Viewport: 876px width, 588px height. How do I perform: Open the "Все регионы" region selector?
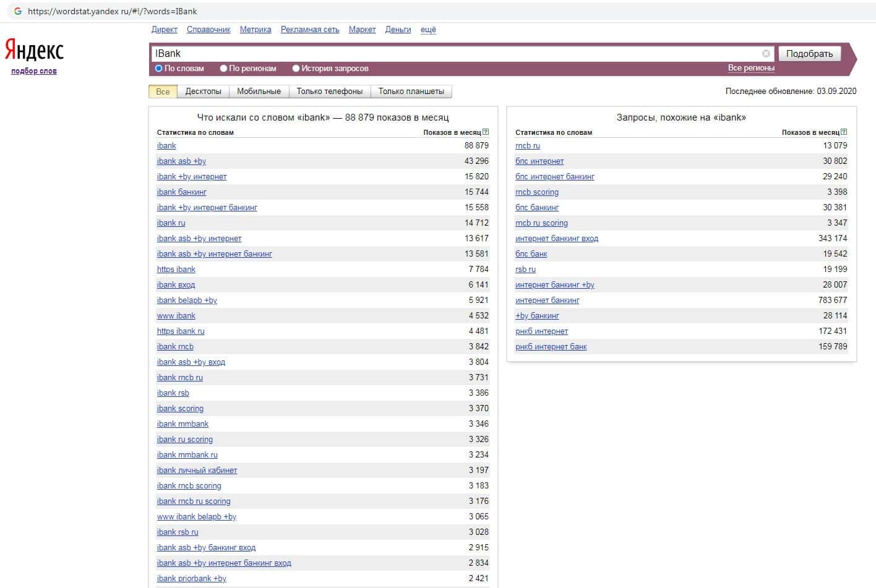click(750, 68)
